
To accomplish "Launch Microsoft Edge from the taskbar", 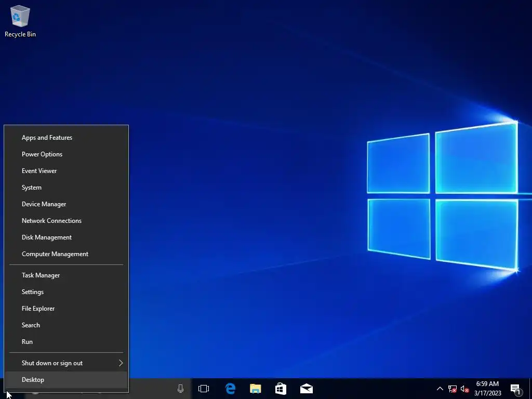I will (230, 389).
